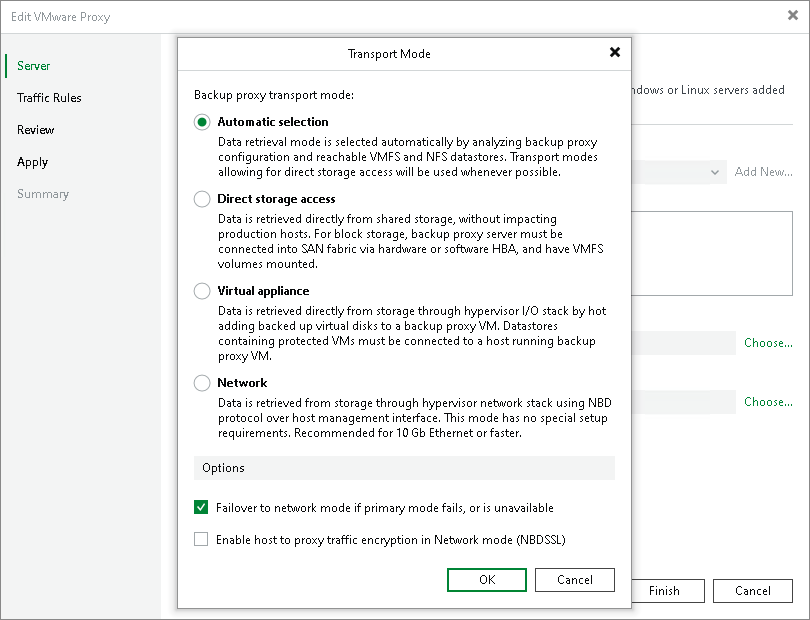Click Finish in the proxy wizard
The width and height of the screenshot is (810, 620).
pyautogui.click(x=667, y=591)
